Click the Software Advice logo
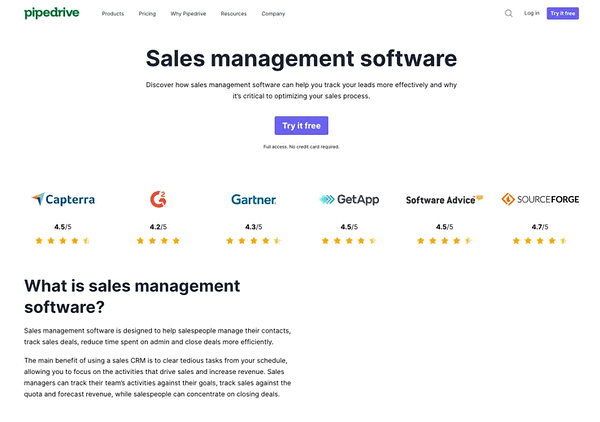This screenshot has width=600, height=422. (x=444, y=200)
